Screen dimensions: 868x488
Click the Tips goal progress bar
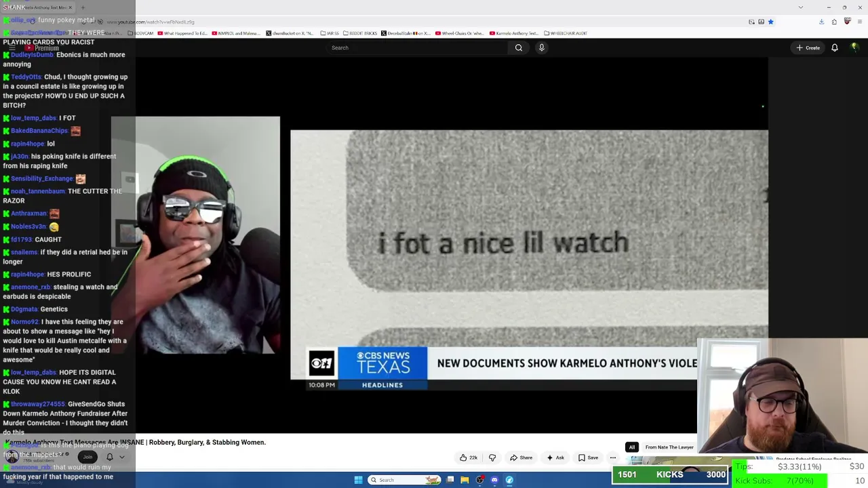click(800, 466)
